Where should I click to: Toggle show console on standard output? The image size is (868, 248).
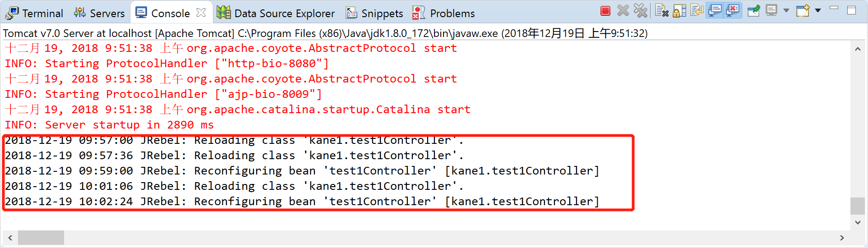point(715,11)
